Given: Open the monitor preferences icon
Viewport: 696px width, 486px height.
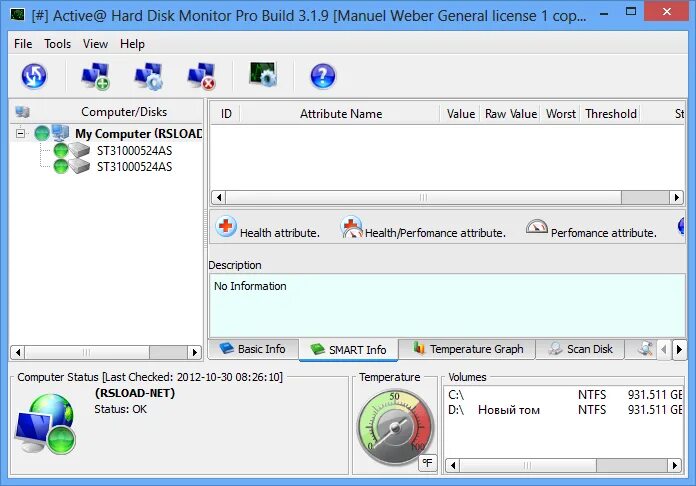Looking at the screenshot, I should 263,74.
